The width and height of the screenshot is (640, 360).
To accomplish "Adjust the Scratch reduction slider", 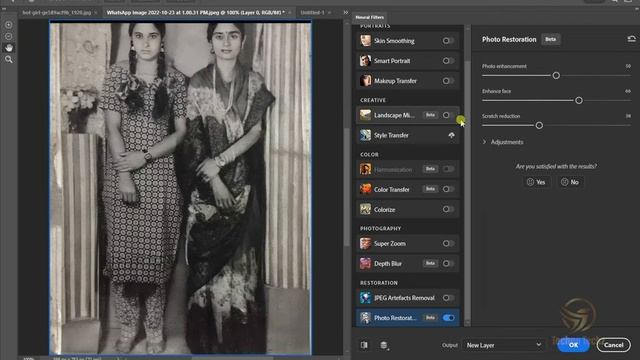I will pyautogui.click(x=539, y=125).
